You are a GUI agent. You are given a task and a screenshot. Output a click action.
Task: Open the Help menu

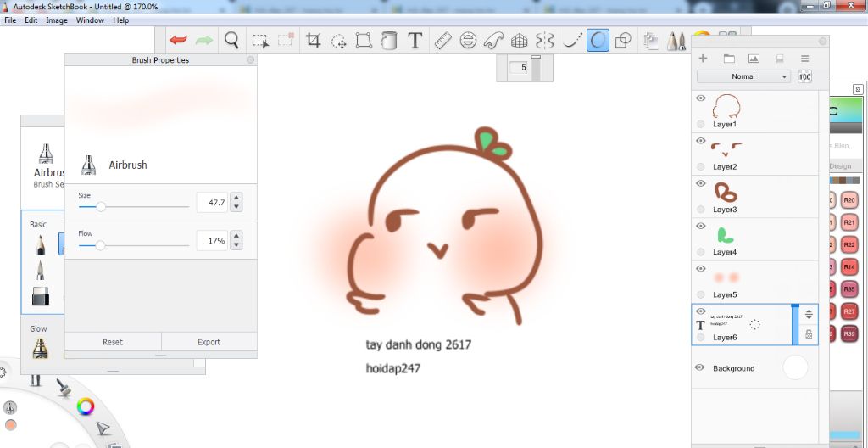[x=120, y=20]
